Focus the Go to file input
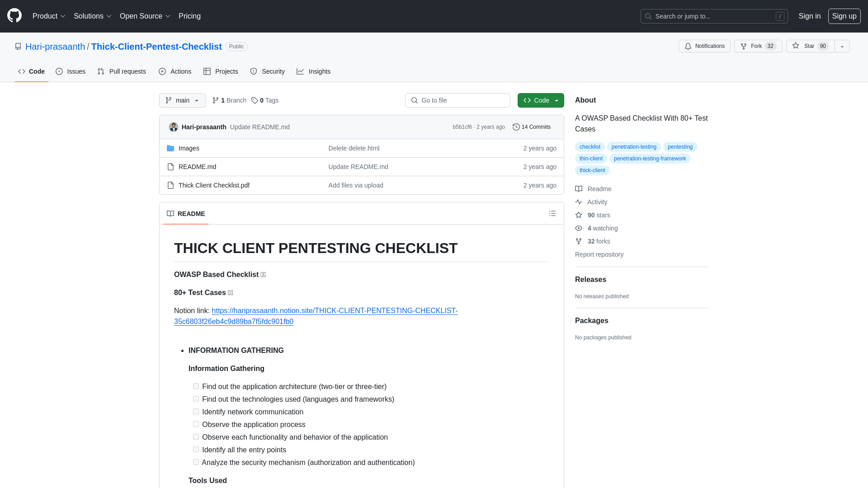Image resolution: width=868 pixels, height=488 pixels. 458,100
